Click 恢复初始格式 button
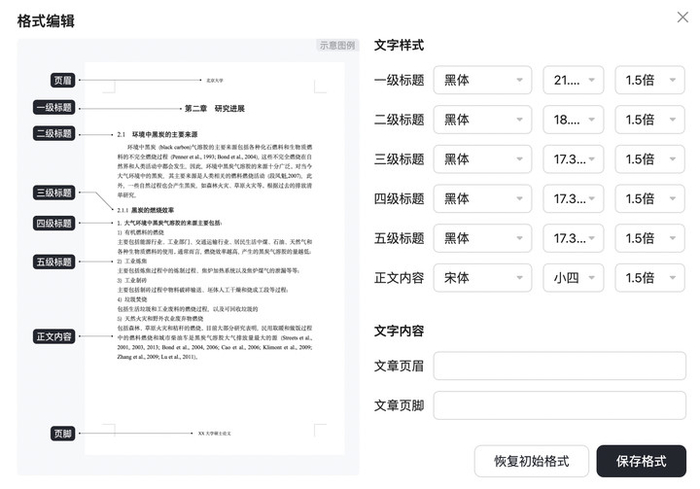 531,461
